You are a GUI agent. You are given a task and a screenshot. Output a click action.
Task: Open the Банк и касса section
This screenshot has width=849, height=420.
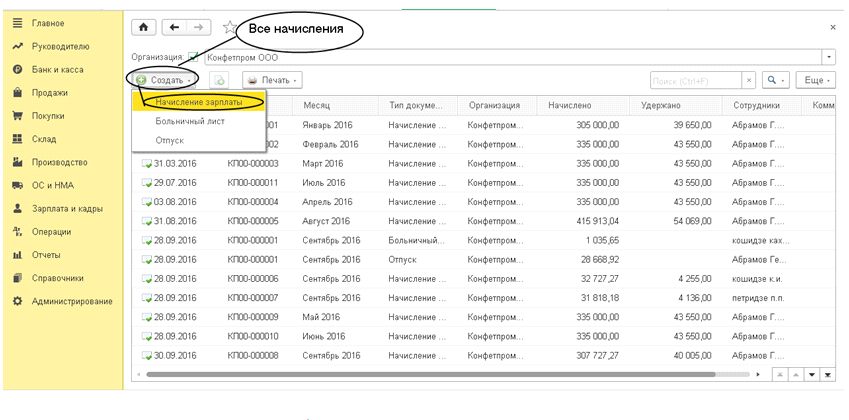pyautogui.click(x=58, y=69)
